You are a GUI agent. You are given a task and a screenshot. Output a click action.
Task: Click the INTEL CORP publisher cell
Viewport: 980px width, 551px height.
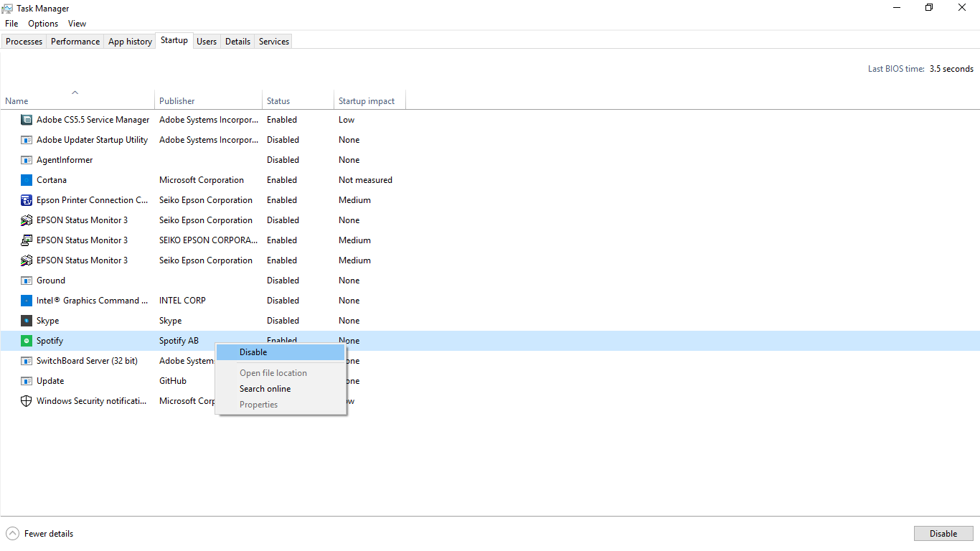click(182, 301)
